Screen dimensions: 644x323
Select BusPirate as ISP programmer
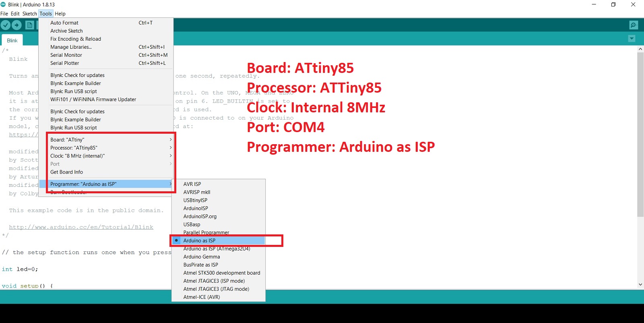click(219, 265)
